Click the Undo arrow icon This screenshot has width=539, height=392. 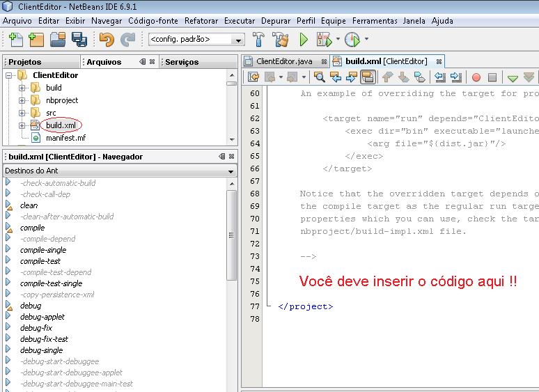[x=107, y=39]
